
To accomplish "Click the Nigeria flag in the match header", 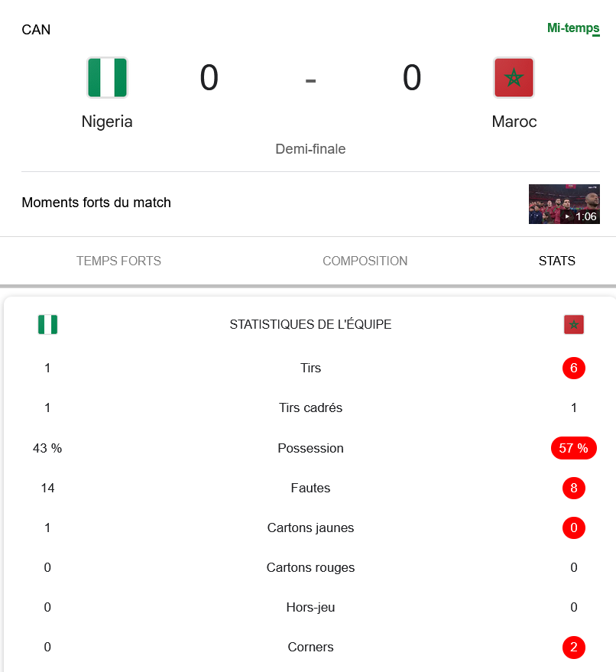I will [107, 77].
